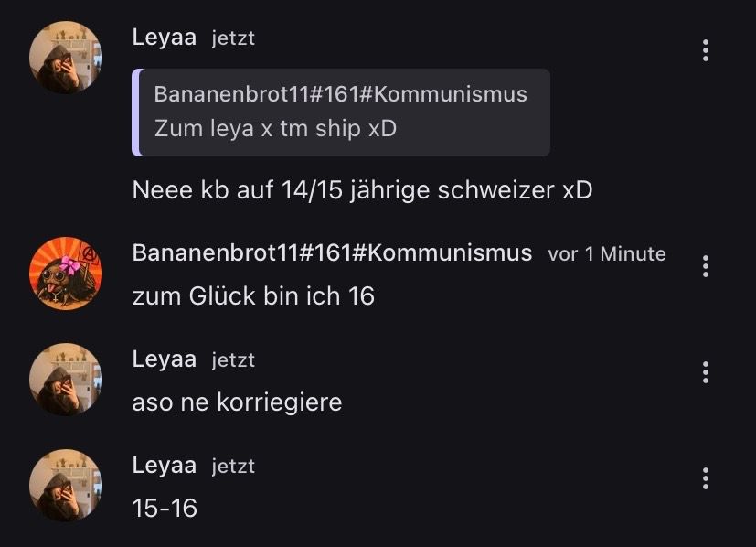Open Leyaa's profile name above the quoted reply
The height and width of the screenshot is (547, 756).
pyautogui.click(x=165, y=38)
